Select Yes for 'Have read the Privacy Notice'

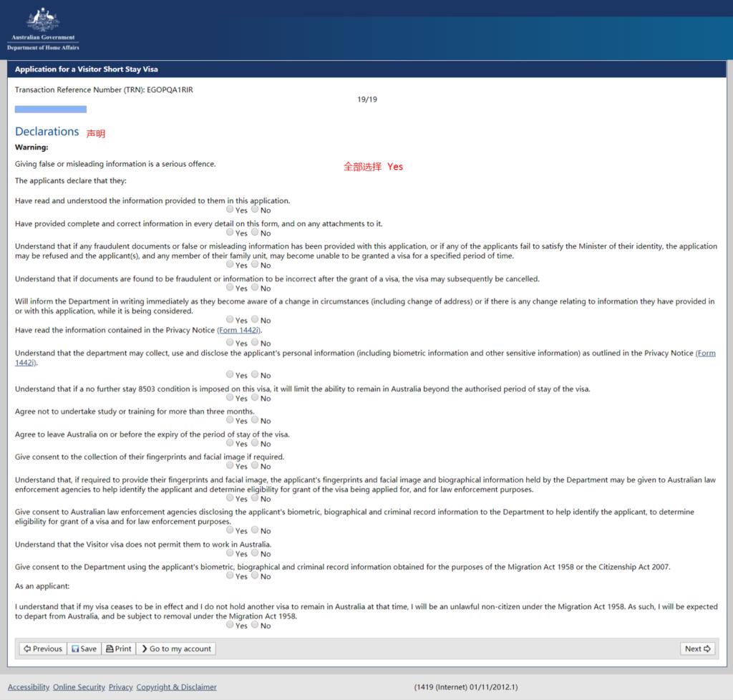pos(230,342)
